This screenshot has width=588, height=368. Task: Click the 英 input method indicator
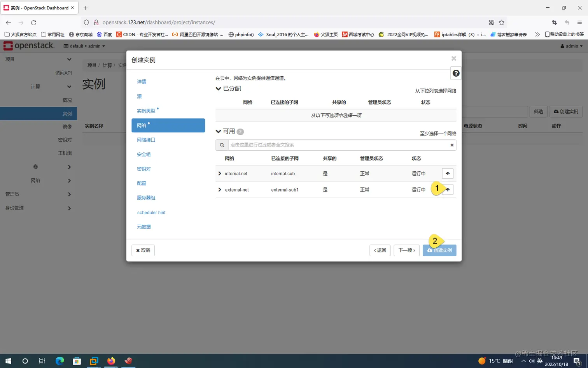click(540, 361)
